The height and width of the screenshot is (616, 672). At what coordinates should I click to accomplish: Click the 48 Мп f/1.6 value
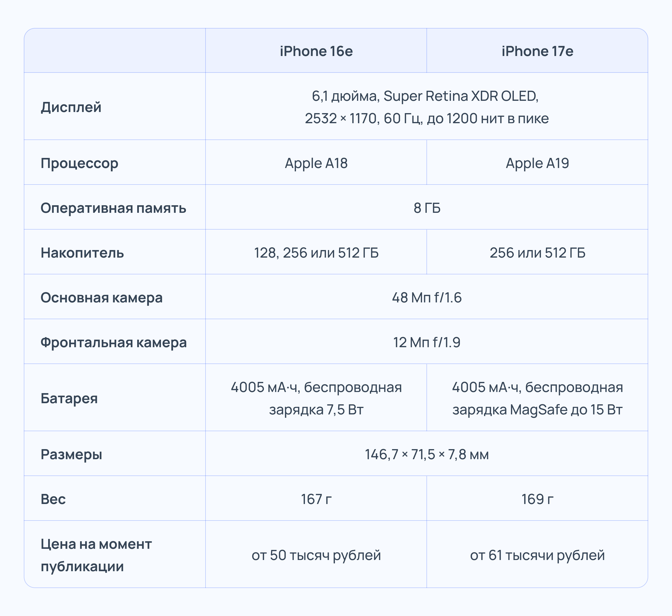[427, 298]
